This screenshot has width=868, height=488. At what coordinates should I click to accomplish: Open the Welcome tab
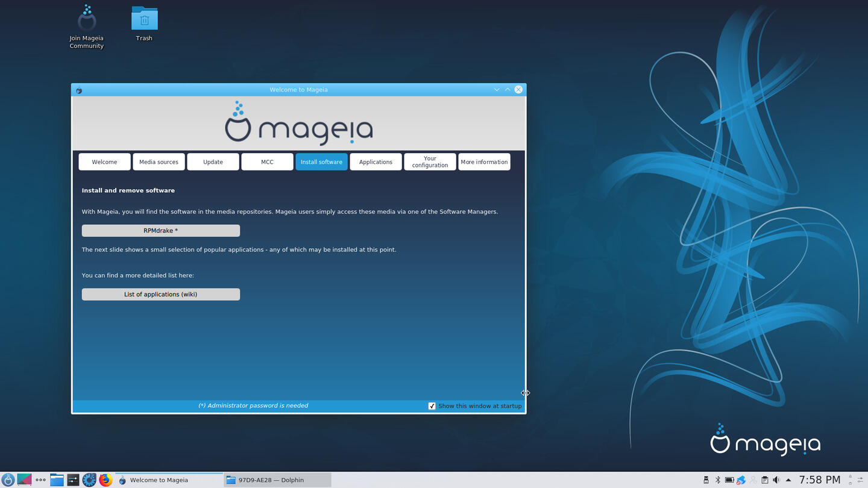tap(104, 162)
